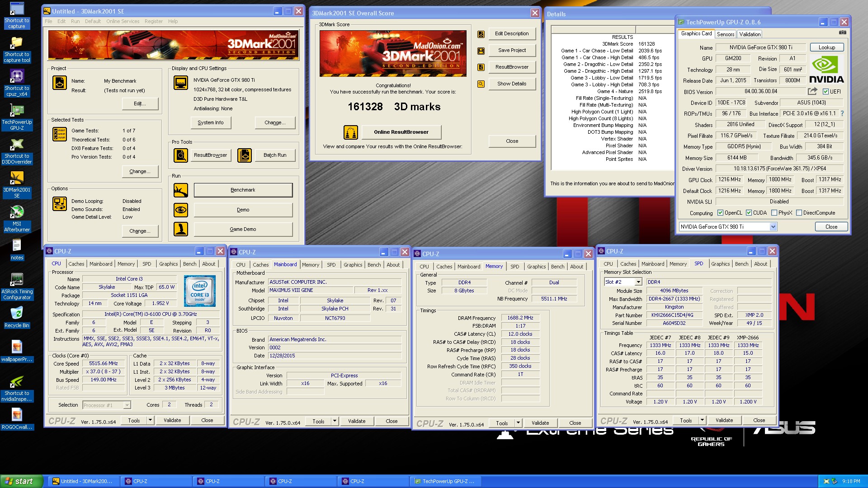Viewport: 868px width, 488px height.
Task: Click the System Info button in 3DMark
Action: (x=210, y=122)
